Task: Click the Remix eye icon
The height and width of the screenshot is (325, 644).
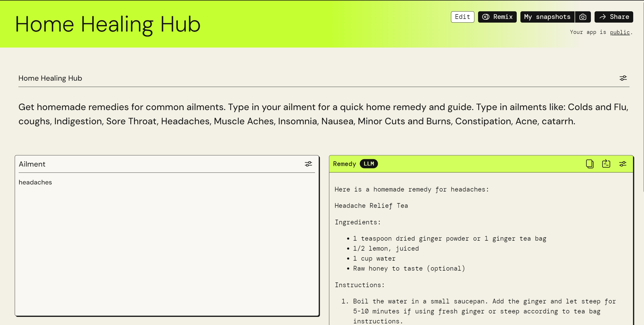Action: pyautogui.click(x=485, y=17)
